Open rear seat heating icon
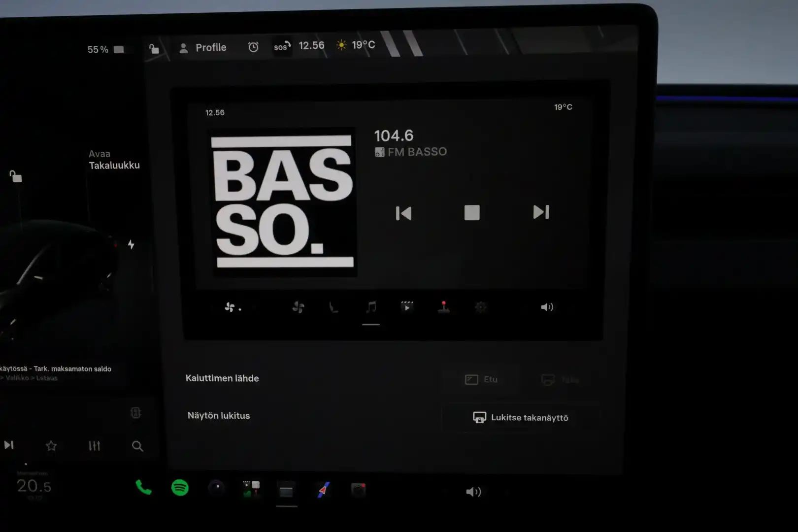The width and height of the screenshot is (798, 532). 333,307
